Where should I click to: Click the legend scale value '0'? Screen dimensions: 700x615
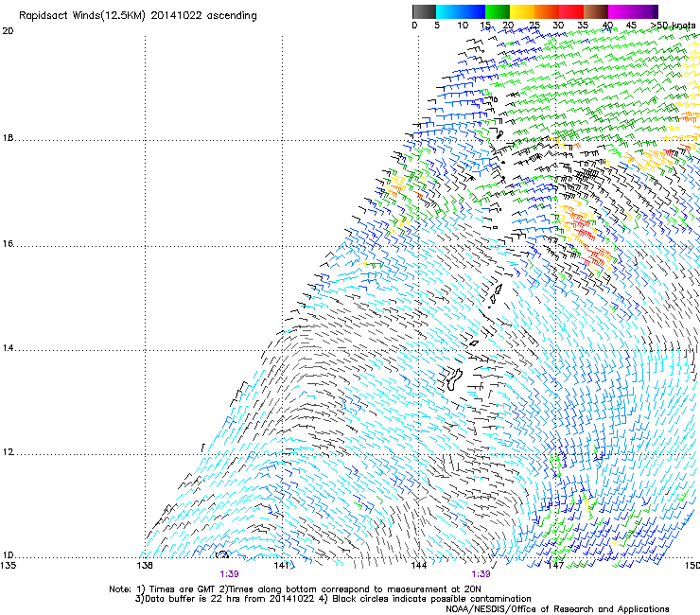(x=414, y=26)
